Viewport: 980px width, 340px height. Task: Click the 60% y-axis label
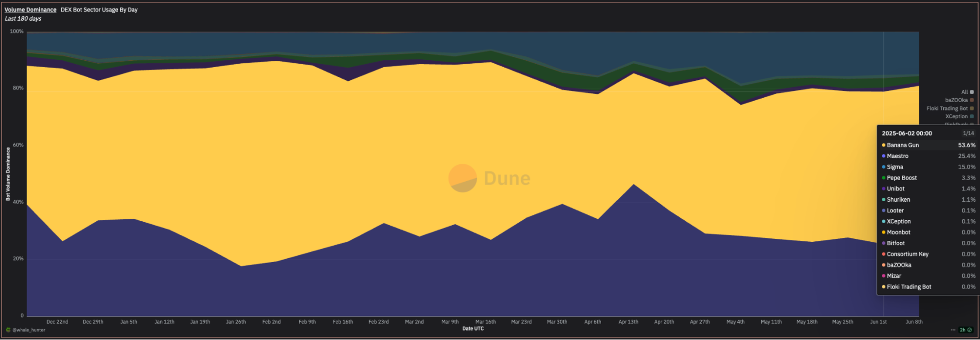[18, 145]
